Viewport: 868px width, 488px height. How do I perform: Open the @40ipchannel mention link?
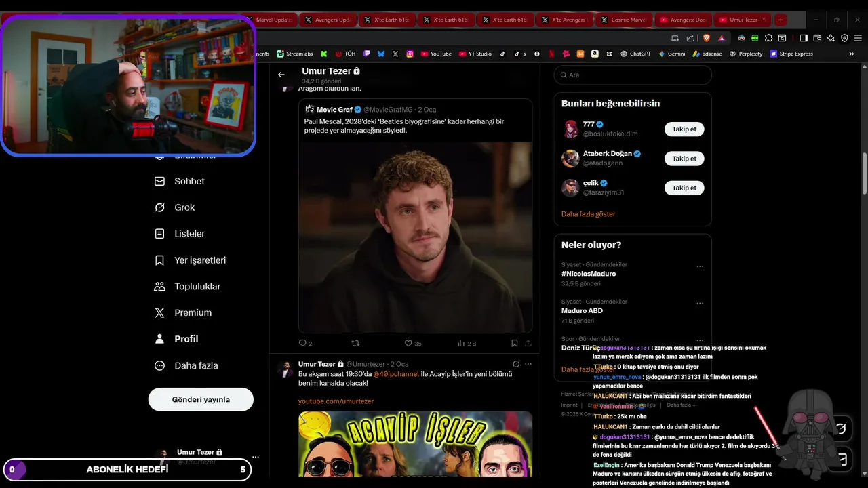(x=396, y=374)
